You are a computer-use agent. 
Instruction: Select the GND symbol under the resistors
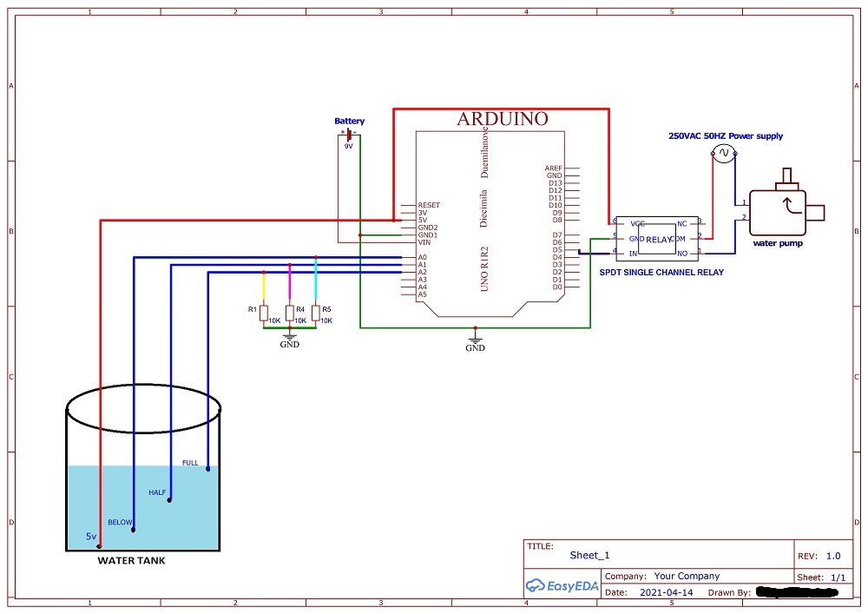click(x=288, y=337)
